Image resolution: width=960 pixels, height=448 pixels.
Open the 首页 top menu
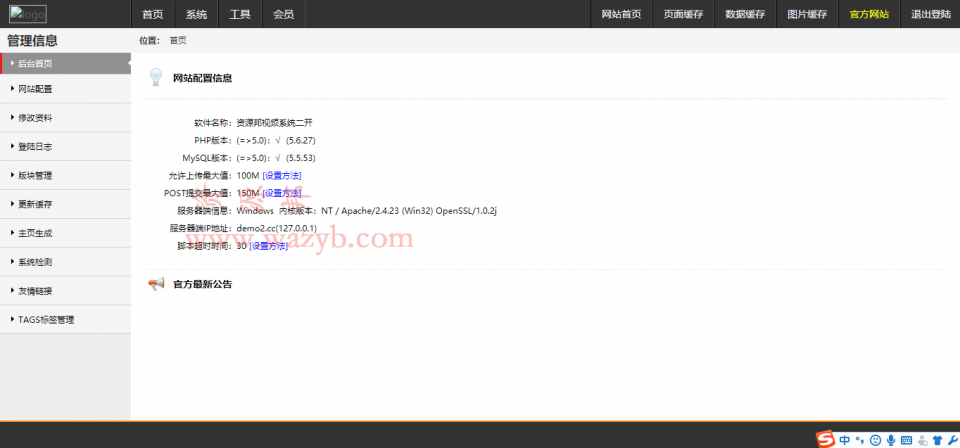click(153, 14)
